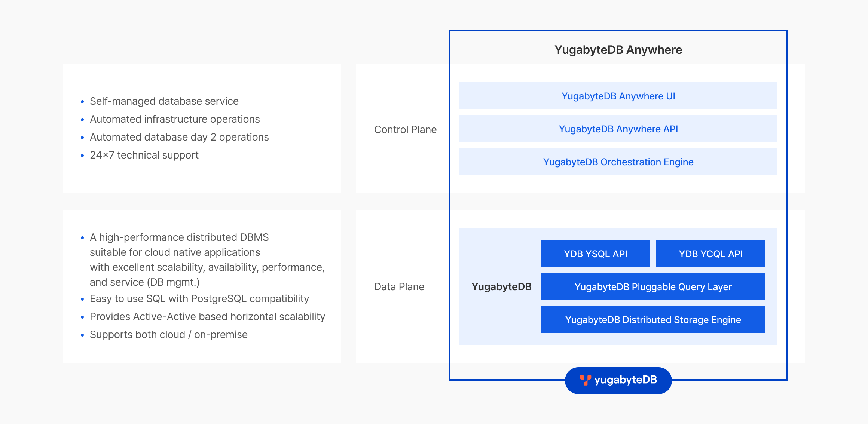Viewport: 868px width, 424px height.
Task: Click Automated database day 2 operations text
Action: [x=179, y=137]
